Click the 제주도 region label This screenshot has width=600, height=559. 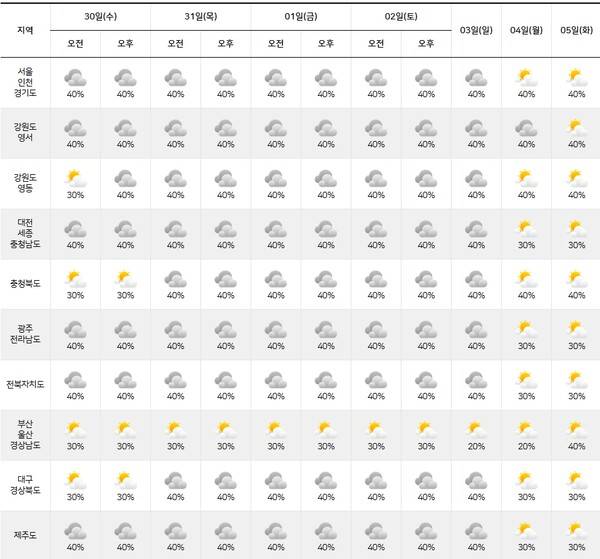[25, 535]
